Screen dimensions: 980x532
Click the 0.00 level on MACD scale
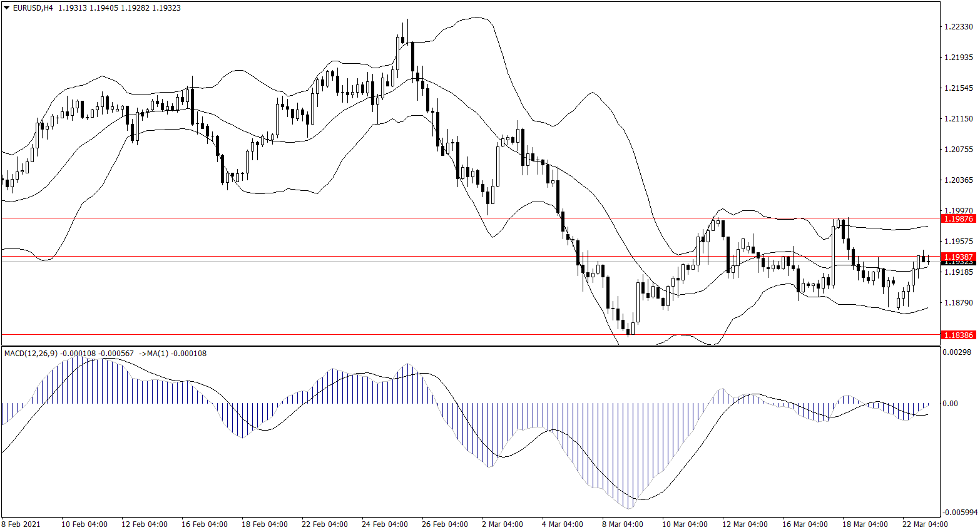click(x=950, y=404)
